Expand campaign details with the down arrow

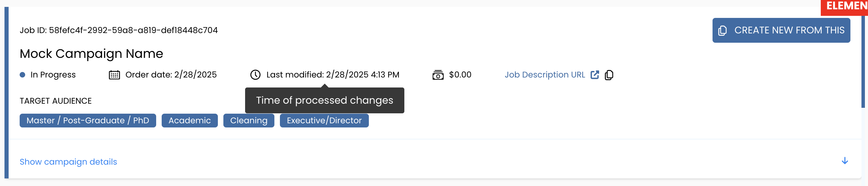(x=845, y=161)
